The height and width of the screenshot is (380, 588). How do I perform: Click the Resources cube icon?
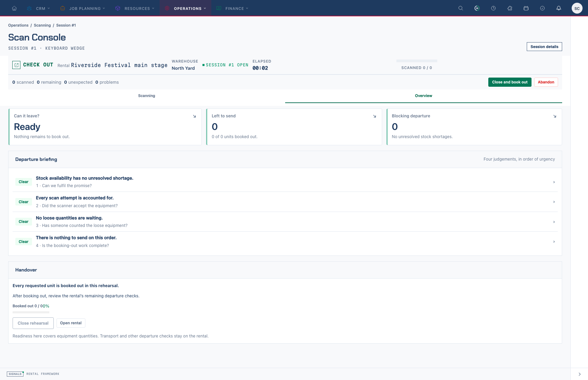click(118, 8)
